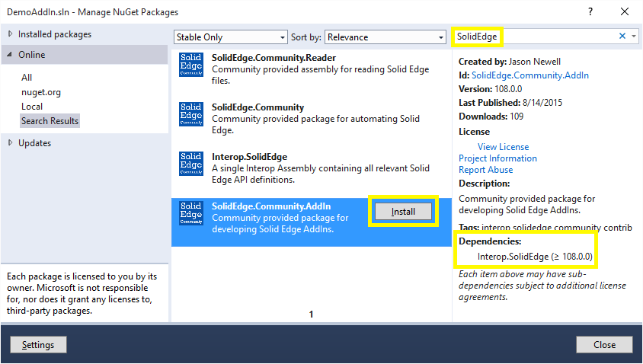This screenshot has height=364, width=643.
Task: Click the Created by Jason Newell text
Action: click(510, 62)
